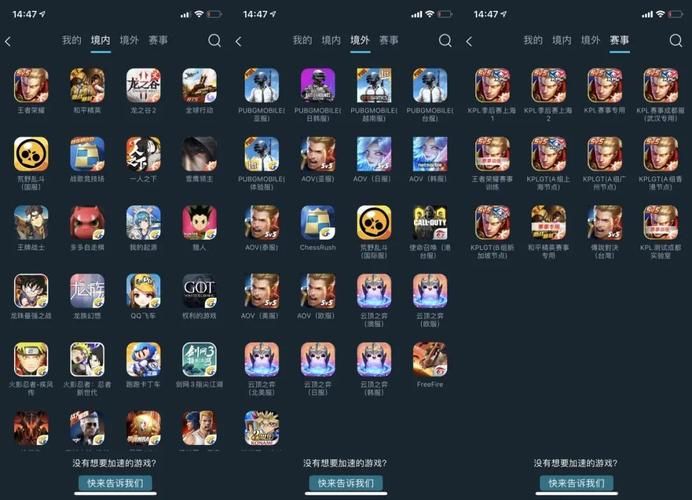Select the FreeFire game icon
692x500 pixels.
(430, 359)
